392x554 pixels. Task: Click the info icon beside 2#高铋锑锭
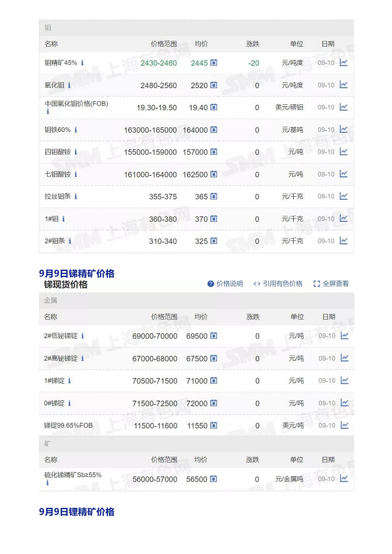pos(82,359)
